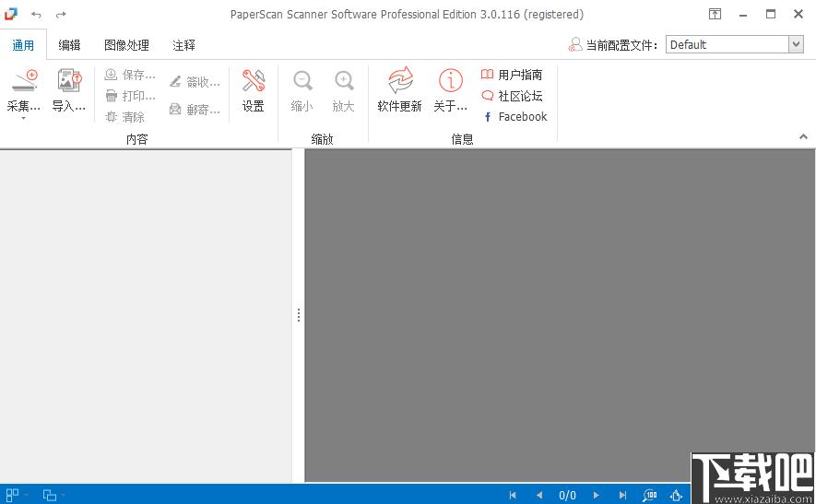Screen dimensions: 816x504
Task: Click the 采集 scanner acquire icon
Action: [24, 80]
